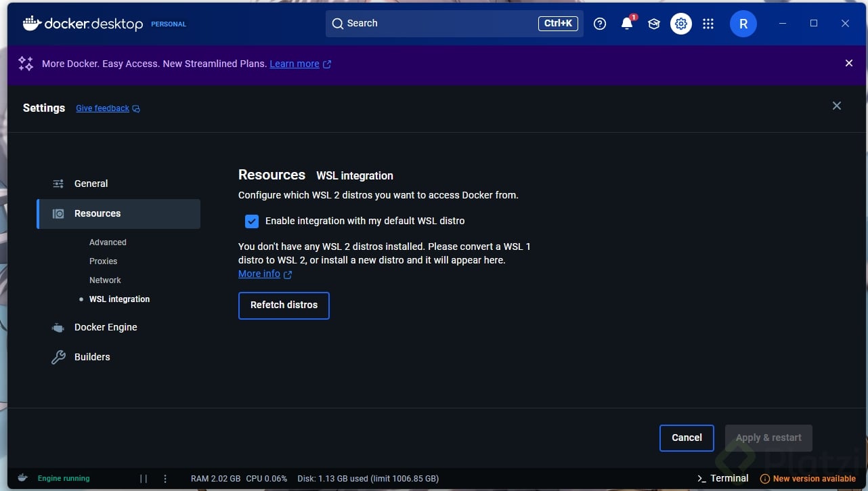Close the Settings panel
Screen dimensions: 868x491
click(837, 106)
